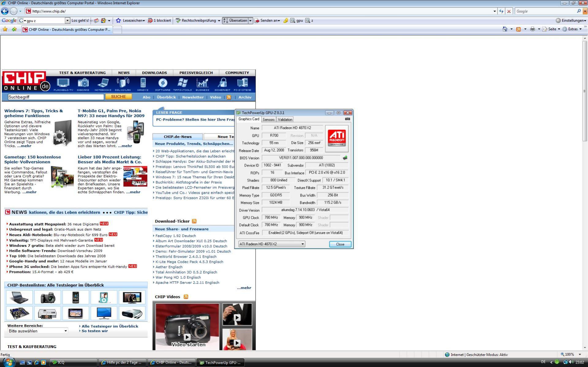Open the Notebooks category icon
This screenshot has width=588, height=367.
(x=103, y=84)
